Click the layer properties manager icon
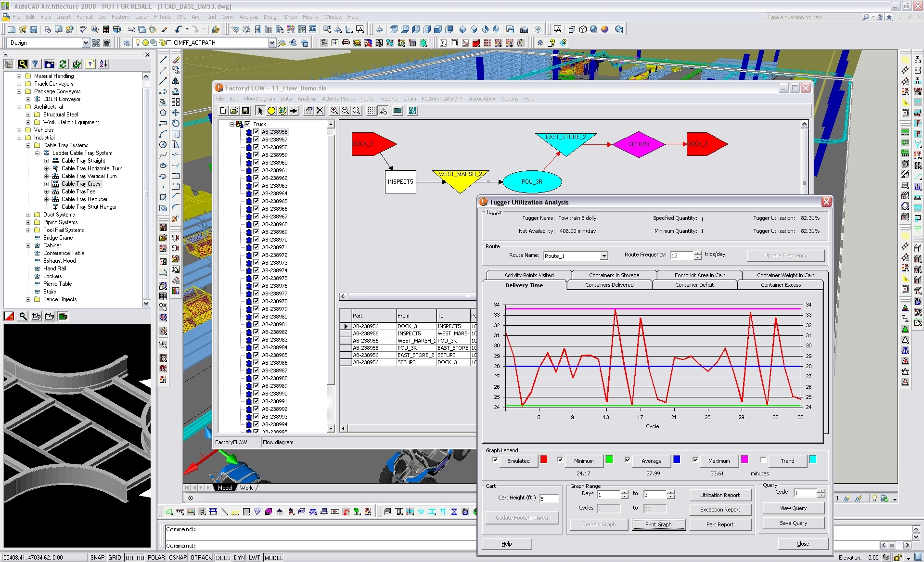The height and width of the screenshot is (562, 924). click(x=127, y=43)
